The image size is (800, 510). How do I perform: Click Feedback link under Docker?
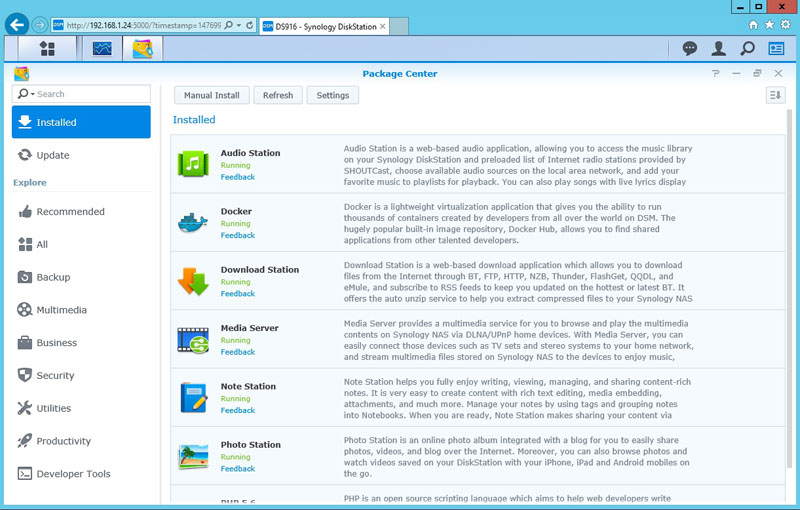[x=238, y=235]
